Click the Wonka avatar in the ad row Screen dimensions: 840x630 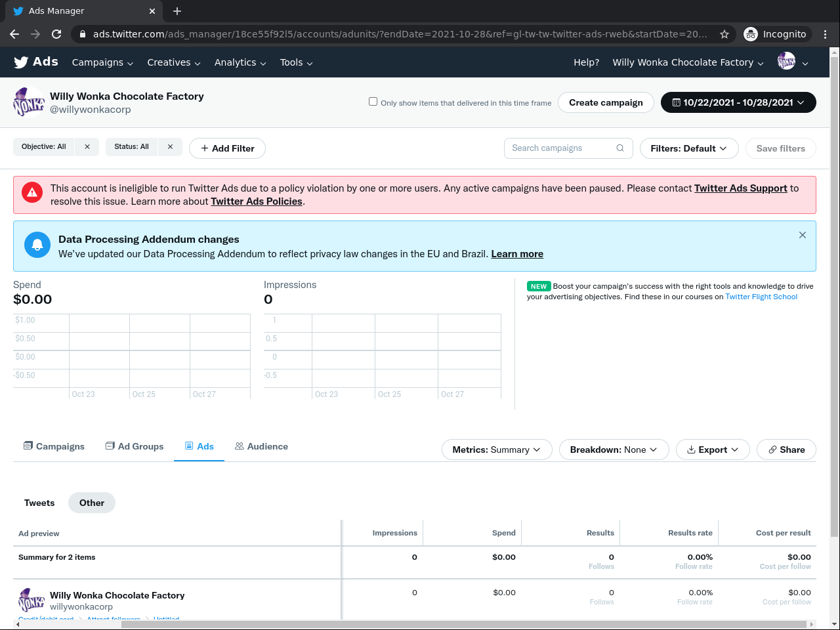[31, 600]
